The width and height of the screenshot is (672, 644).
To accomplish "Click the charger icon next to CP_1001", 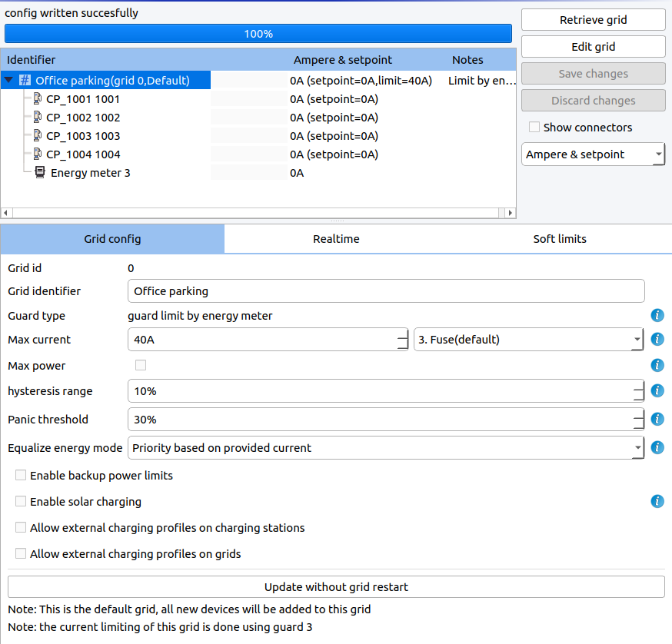I will coord(37,98).
